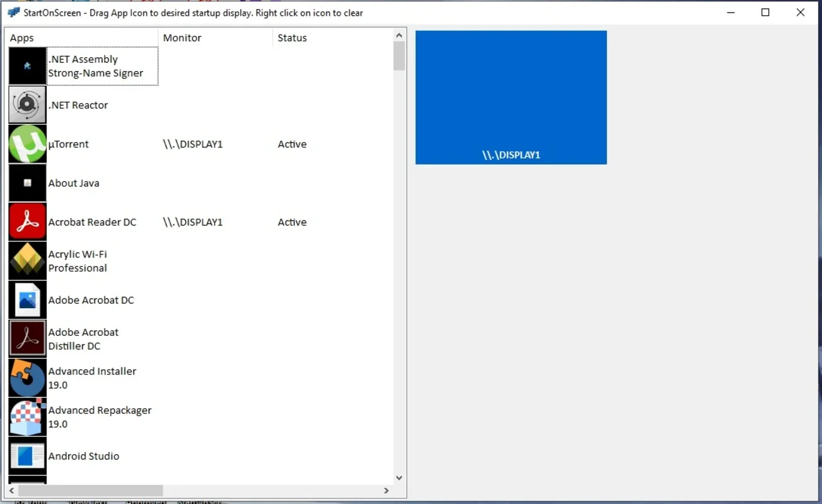
Task: Select the blue DISPLAY1 monitor panel
Action: pos(511,98)
